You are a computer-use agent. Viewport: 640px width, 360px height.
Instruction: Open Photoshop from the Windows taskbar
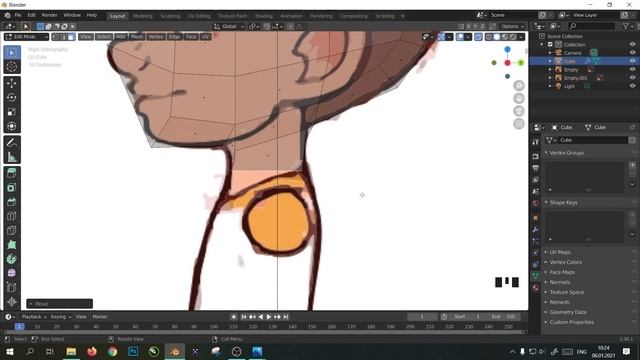point(133,351)
